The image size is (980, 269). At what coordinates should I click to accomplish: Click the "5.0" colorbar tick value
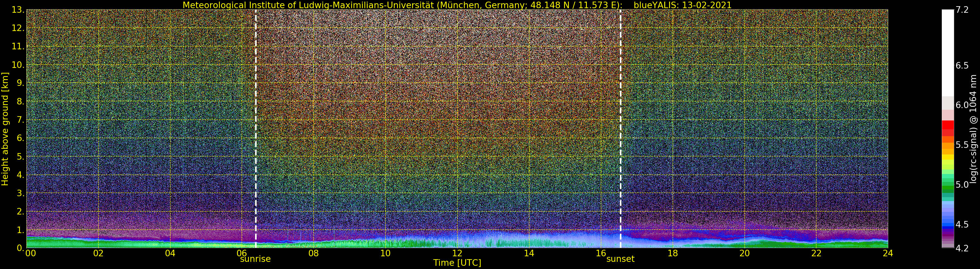coord(962,184)
